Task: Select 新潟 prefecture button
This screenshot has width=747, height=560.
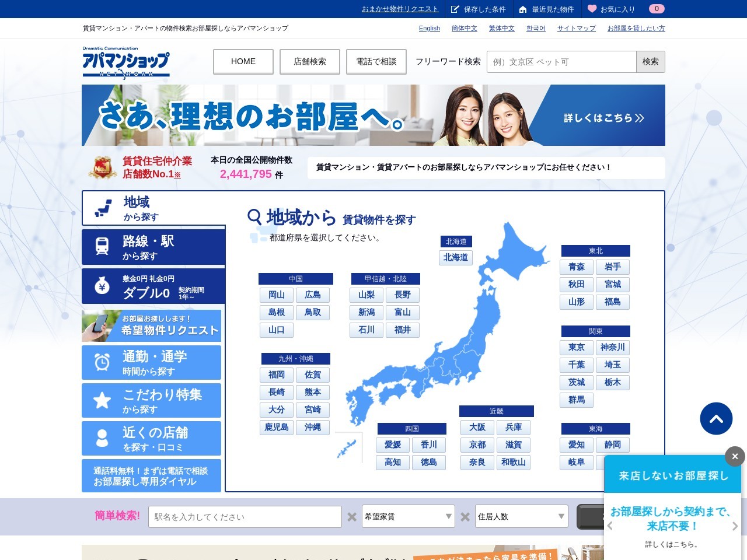Action: click(x=366, y=312)
